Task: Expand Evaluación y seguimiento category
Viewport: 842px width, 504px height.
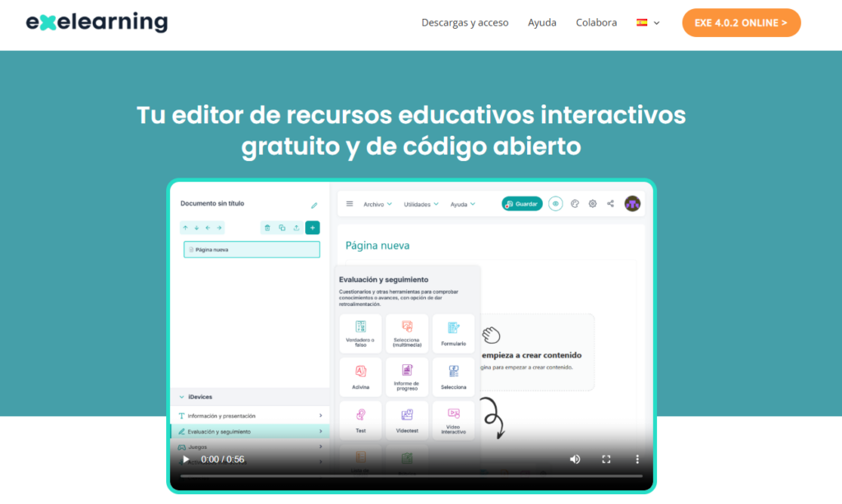Action: click(x=250, y=432)
